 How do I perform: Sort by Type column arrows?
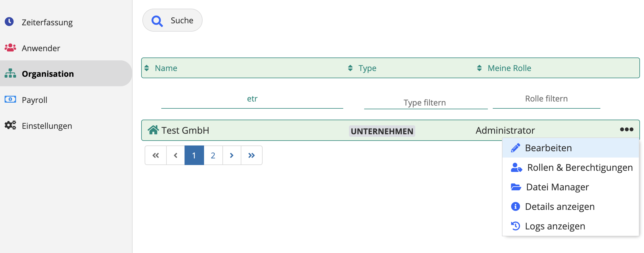(x=350, y=68)
